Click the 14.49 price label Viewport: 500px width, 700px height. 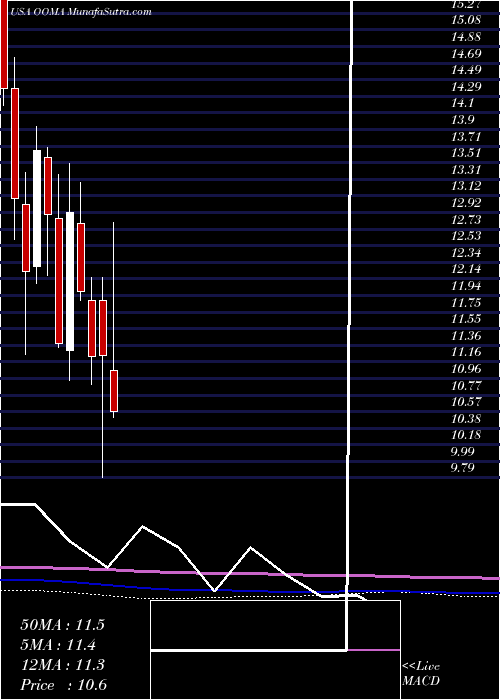pos(466,70)
